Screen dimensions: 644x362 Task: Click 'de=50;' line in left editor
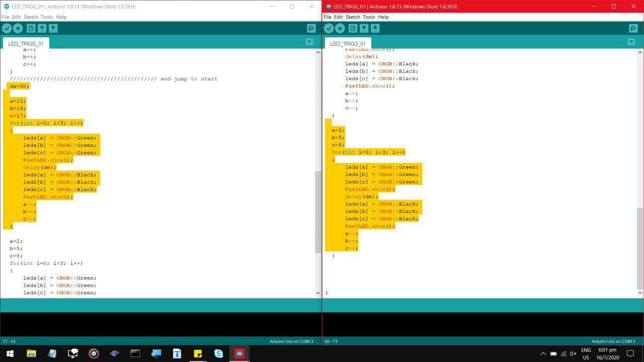(20, 86)
